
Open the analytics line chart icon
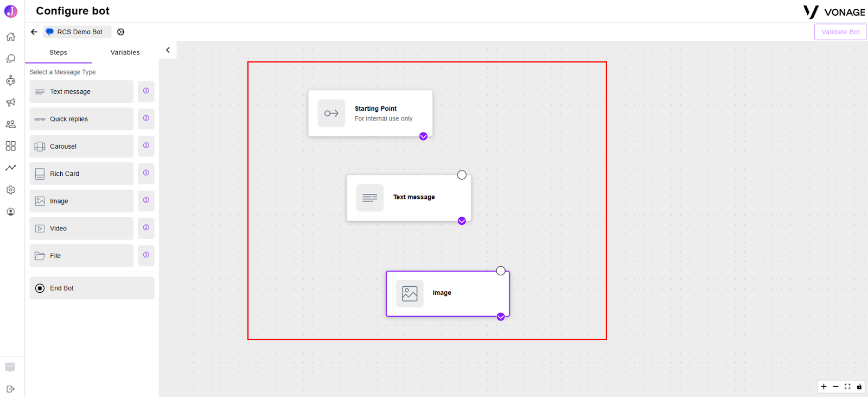click(x=10, y=168)
